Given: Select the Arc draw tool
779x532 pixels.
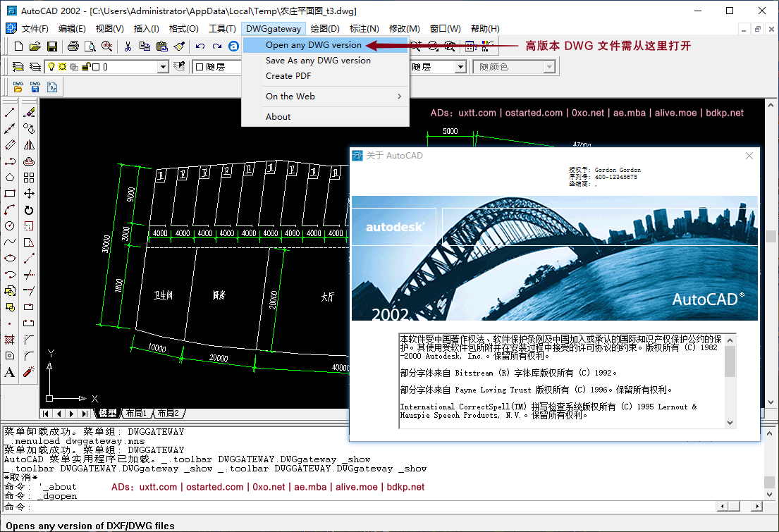Looking at the screenshot, I should pos(9,209).
